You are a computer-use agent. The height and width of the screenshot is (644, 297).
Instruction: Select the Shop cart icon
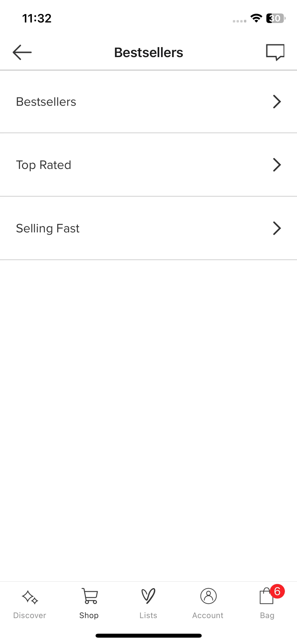click(x=90, y=596)
